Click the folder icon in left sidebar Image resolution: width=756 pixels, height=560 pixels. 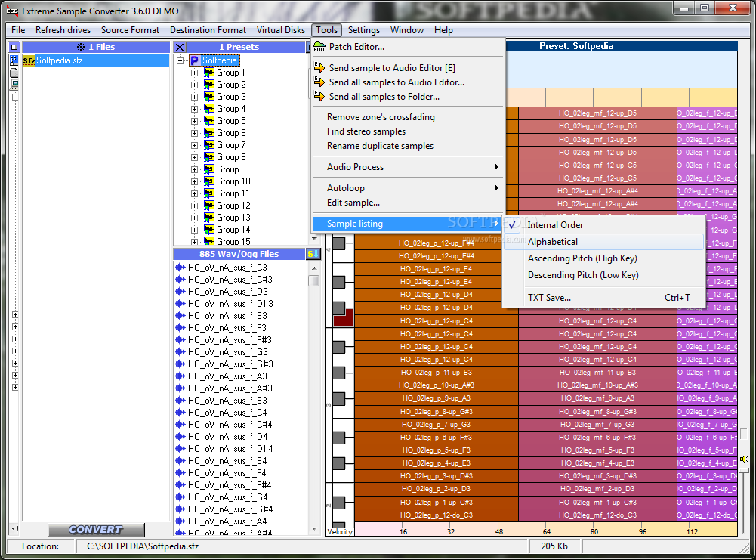pos(14,73)
